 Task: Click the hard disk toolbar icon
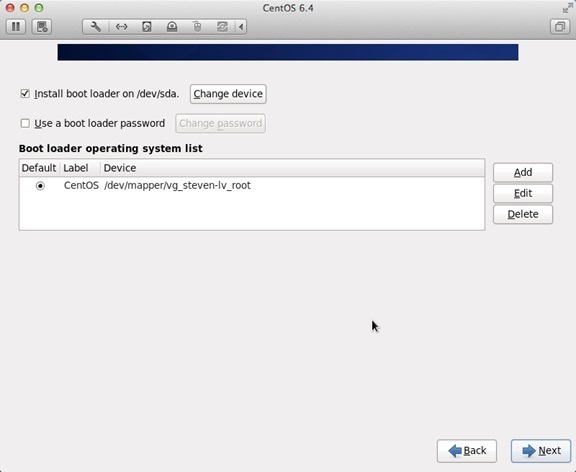tap(147, 27)
